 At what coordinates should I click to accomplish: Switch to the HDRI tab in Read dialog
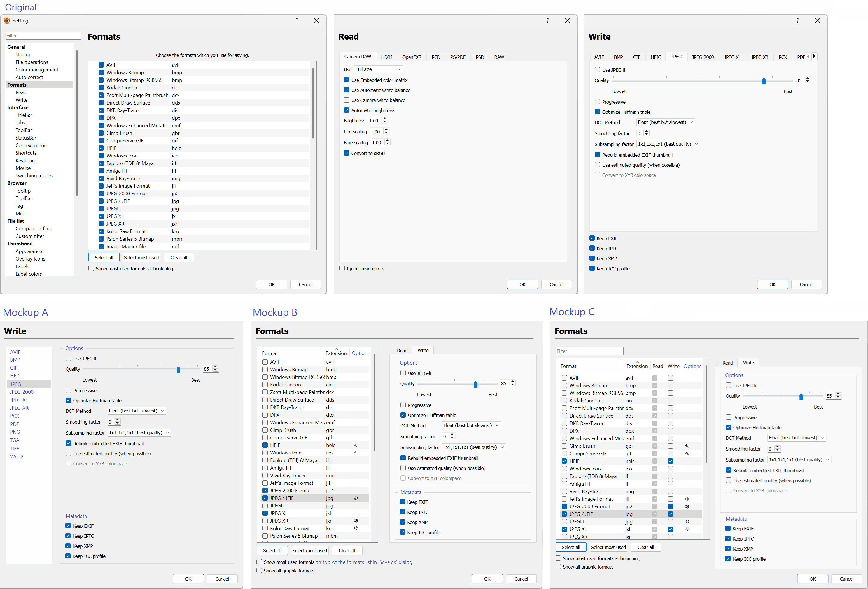pyautogui.click(x=387, y=57)
